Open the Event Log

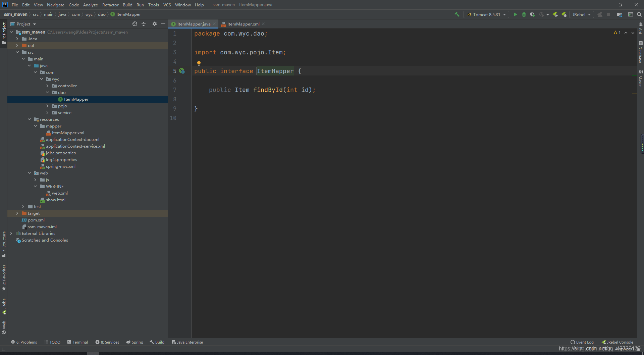pos(582,342)
